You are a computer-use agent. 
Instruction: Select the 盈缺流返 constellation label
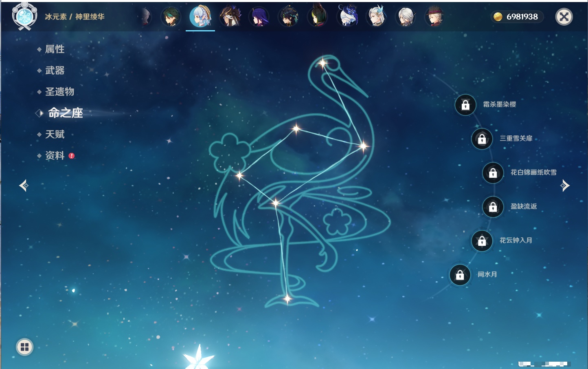pyautogui.click(x=524, y=206)
